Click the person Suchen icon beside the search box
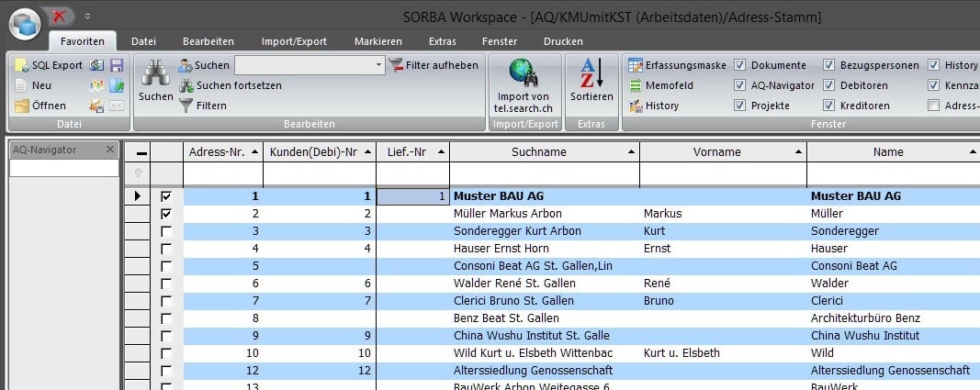Screen dimensions: 980x390 point(185,65)
